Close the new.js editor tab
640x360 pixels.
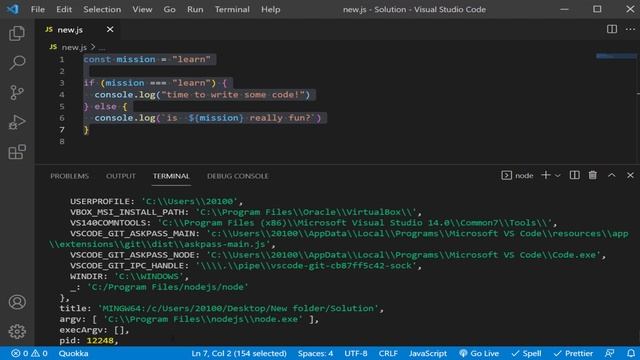(110, 29)
